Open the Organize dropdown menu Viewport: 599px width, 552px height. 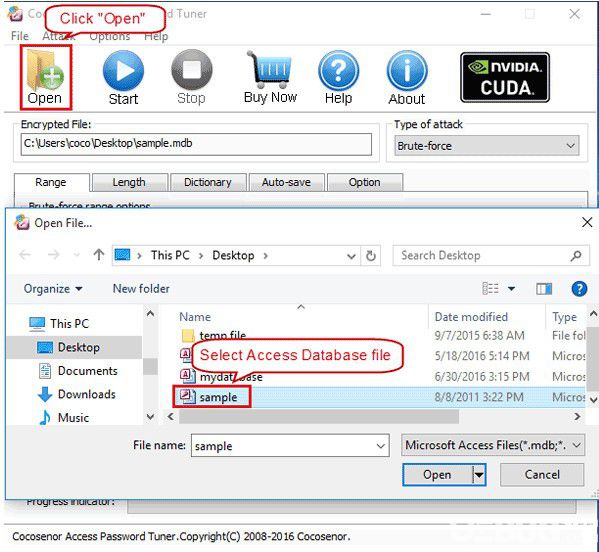click(x=53, y=289)
